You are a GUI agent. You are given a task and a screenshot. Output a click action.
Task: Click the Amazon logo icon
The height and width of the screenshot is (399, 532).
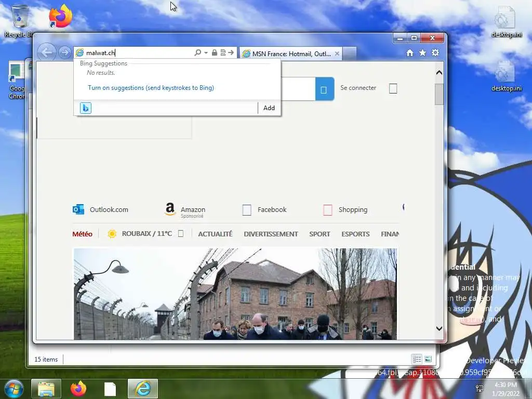pyautogui.click(x=170, y=209)
